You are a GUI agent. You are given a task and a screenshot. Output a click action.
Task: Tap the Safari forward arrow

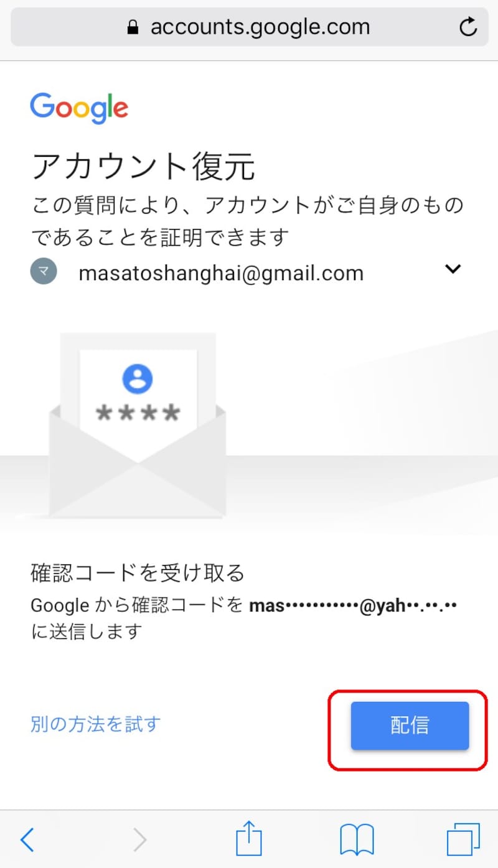pyautogui.click(x=140, y=839)
